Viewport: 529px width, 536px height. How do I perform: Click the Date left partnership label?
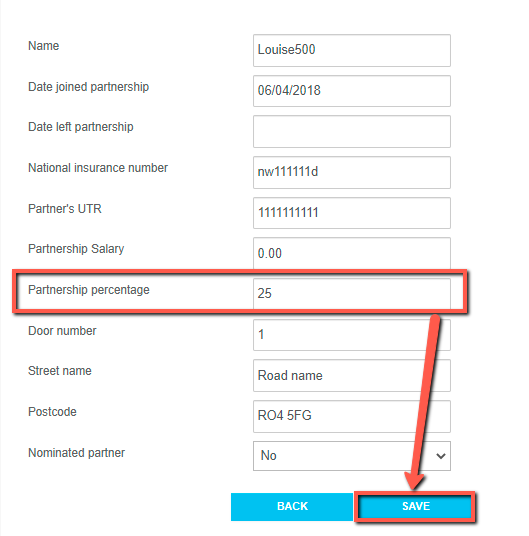(81, 127)
